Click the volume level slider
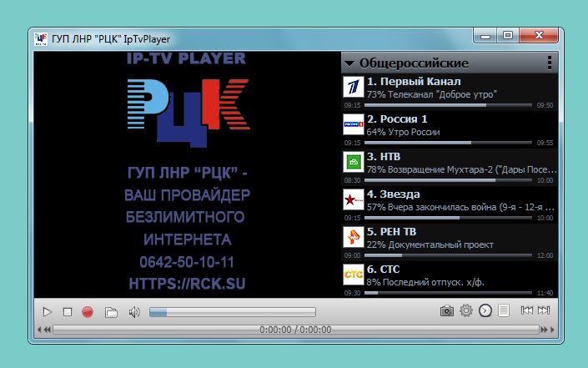The height and width of the screenshot is (368, 588). pos(232,312)
